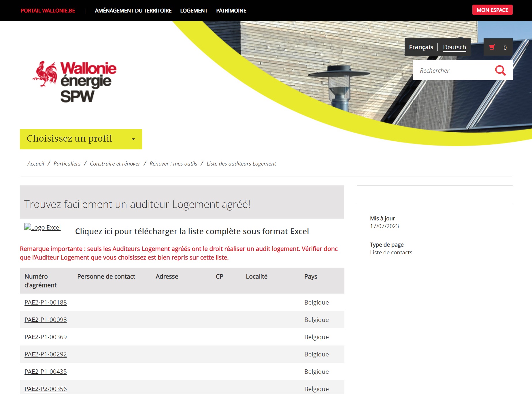Open the Portail Wallonie.be link
The width and height of the screenshot is (532, 402).
click(x=48, y=11)
